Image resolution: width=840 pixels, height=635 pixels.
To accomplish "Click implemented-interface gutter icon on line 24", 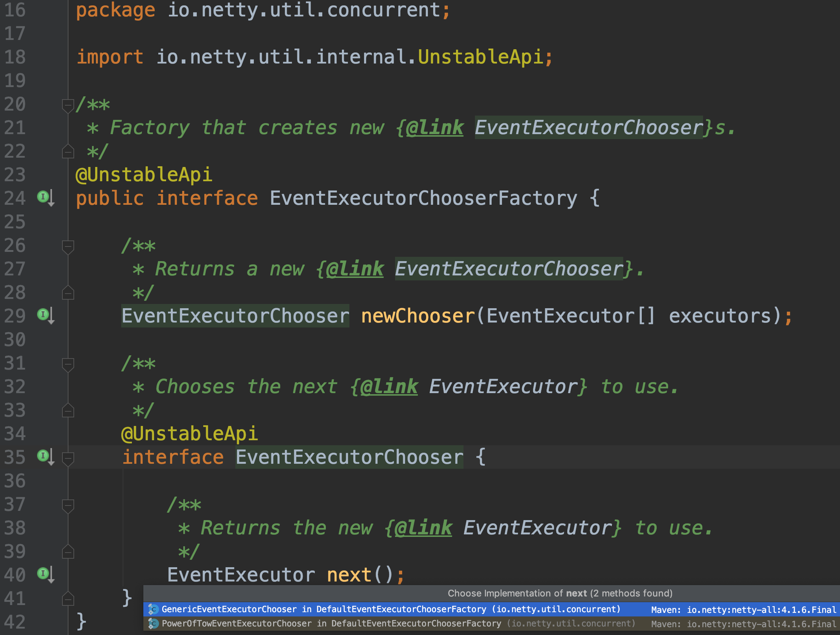I will click(43, 197).
